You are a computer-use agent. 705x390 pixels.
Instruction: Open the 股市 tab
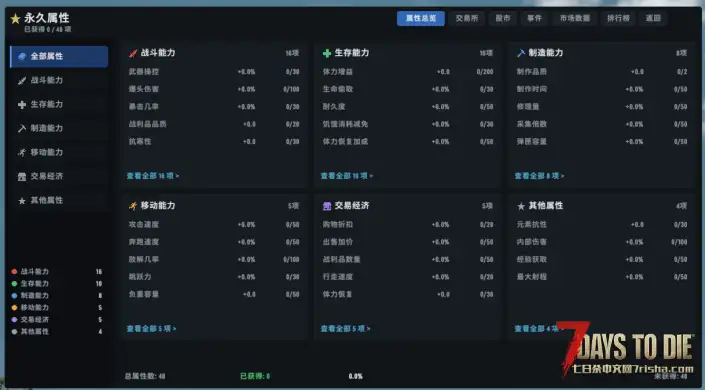503,18
